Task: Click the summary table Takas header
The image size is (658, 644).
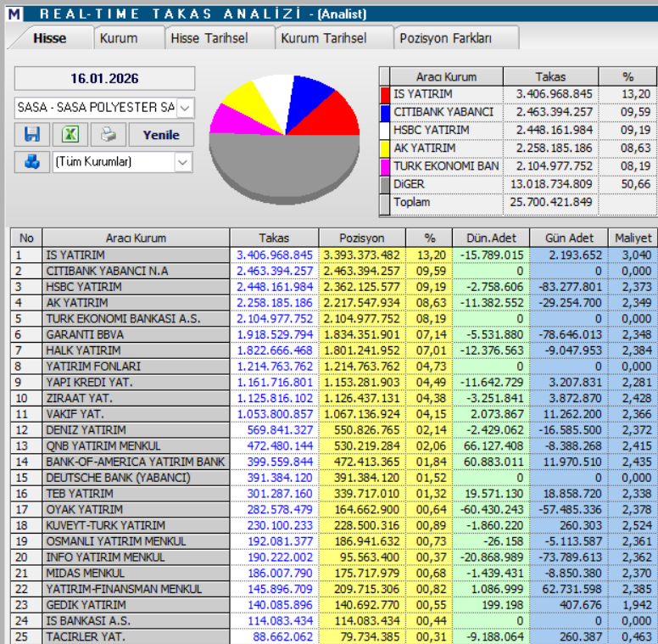Action: (x=550, y=77)
